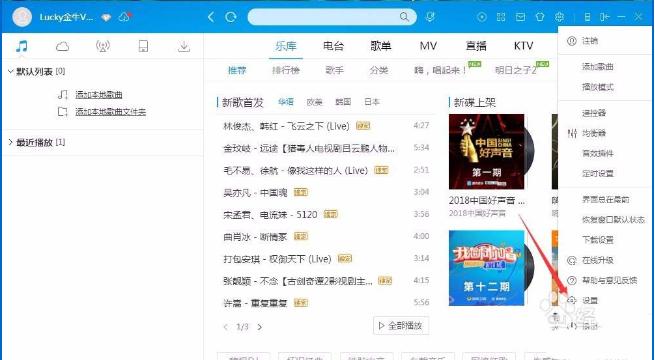Switch to the 歌单 tab
Viewport: 655px width, 360px height.
click(x=381, y=46)
